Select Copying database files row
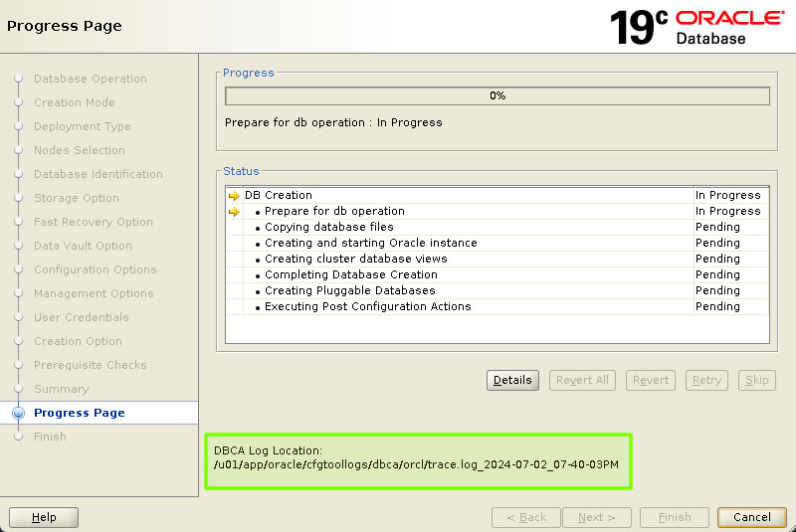This screenshot has height=532, width=796. pyautogui.click(x=497, y=227)
